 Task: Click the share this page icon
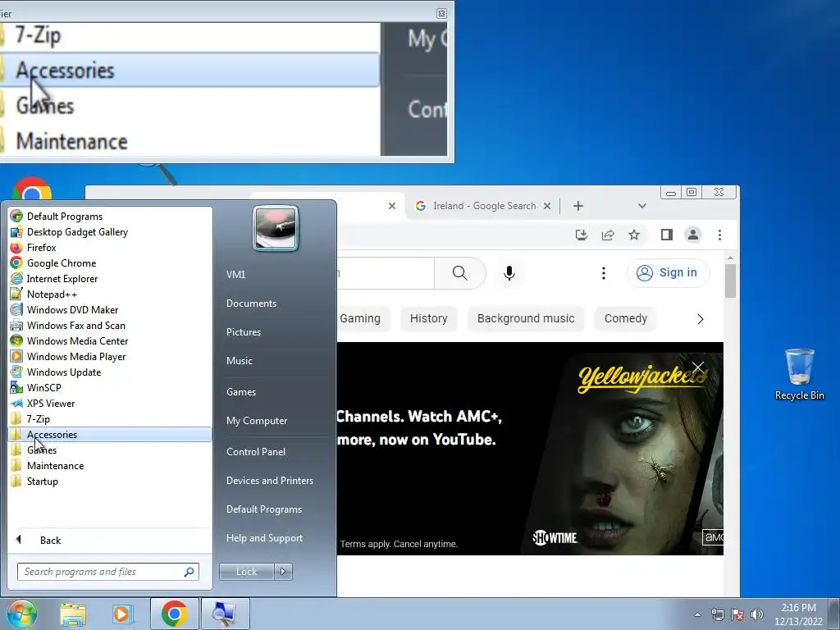(608, 235)
